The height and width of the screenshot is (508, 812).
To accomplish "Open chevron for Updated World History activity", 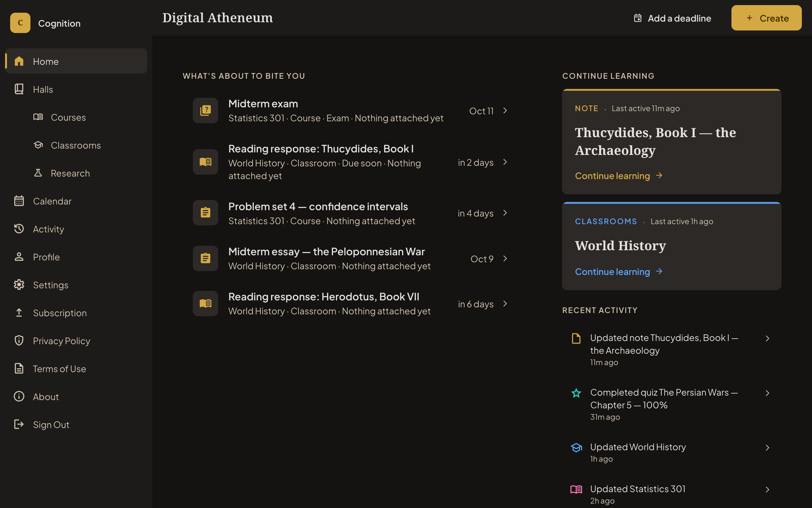I will [x=767, y=448].
